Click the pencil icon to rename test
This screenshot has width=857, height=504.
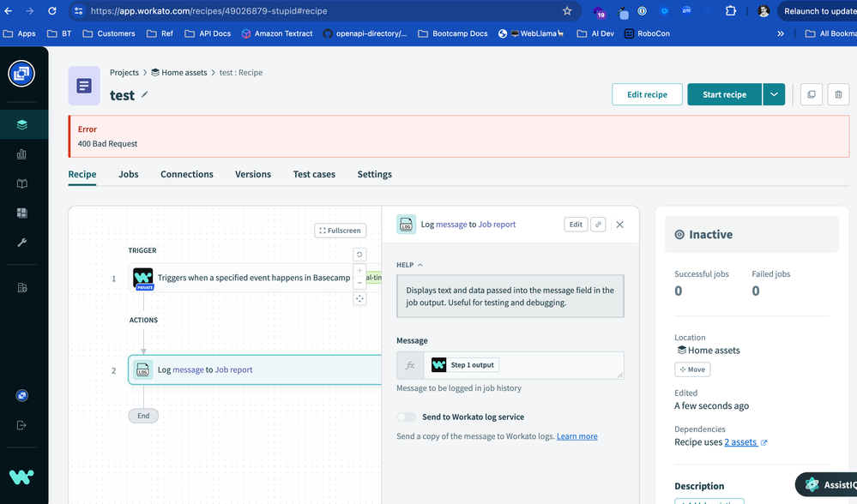click(145, 94)
